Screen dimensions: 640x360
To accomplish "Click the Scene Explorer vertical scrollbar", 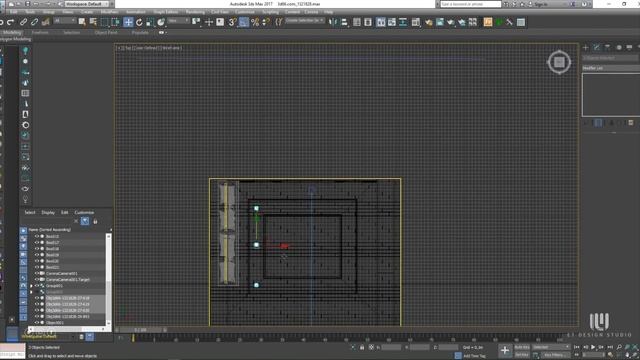I will 108,279.
